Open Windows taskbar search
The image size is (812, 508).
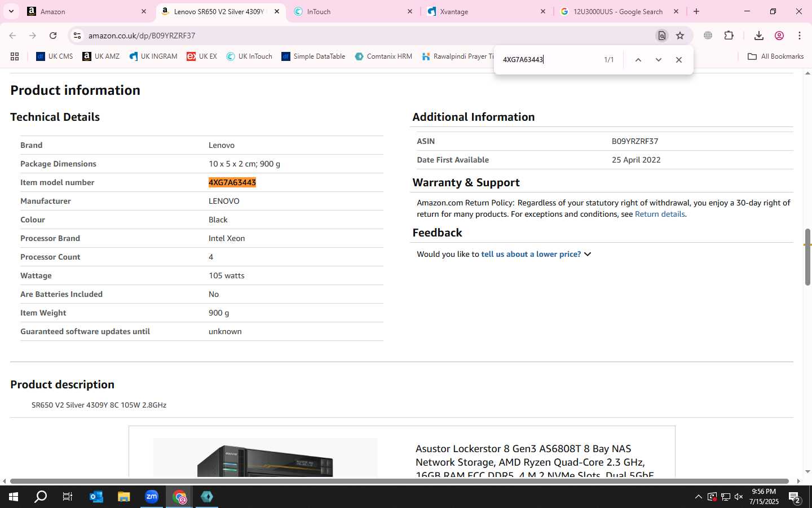41,497
